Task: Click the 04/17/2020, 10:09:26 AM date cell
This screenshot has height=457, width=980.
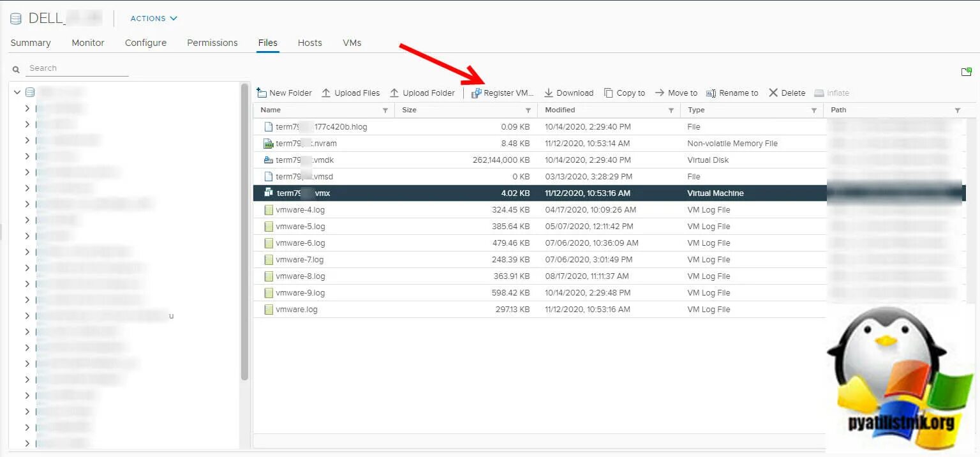Action: point(590,210)
